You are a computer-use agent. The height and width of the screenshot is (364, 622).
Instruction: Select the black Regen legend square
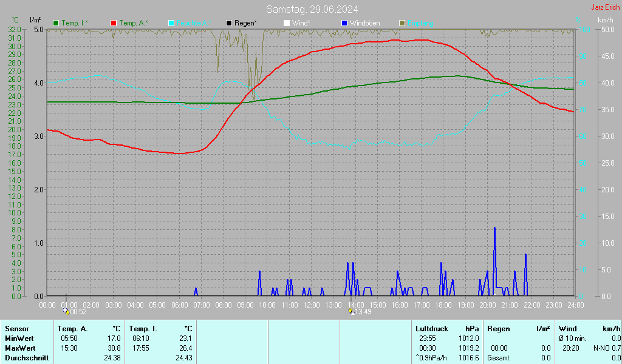(229, 23)
